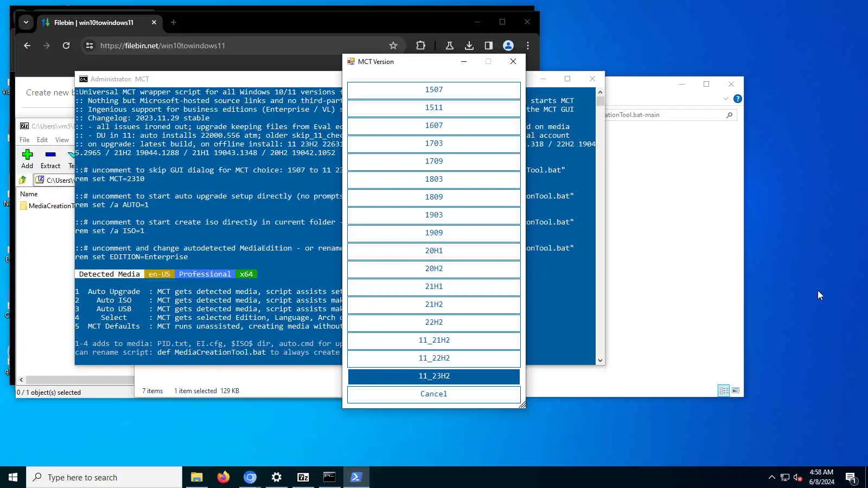Viewport: 868px width, 488px height.
Task: Choose the 11_21H2 version button
Action: tap(433, 341)
